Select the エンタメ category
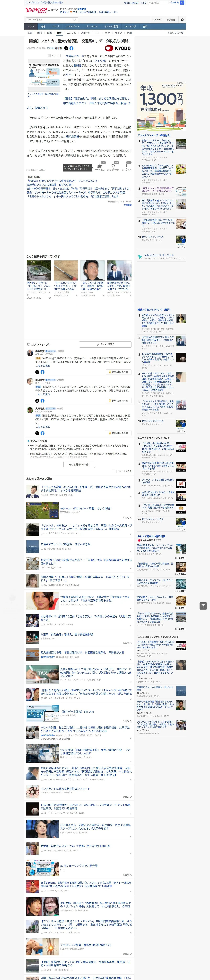The height and width of the screenshot is (980, 210). point(71,33)
